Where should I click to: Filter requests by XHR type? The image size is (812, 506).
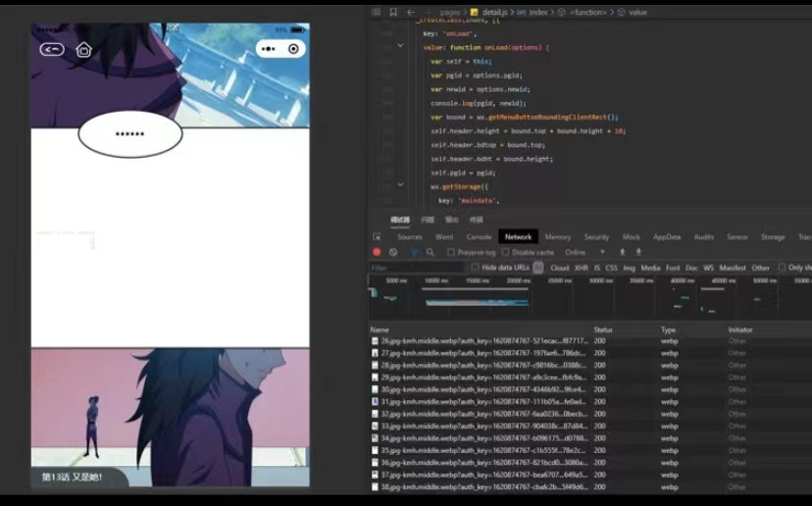[x=582, y=268]
